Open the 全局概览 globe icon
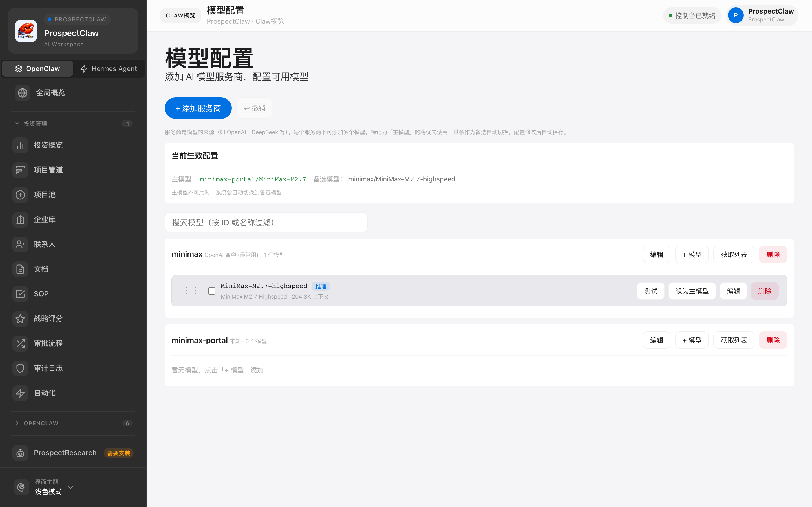The width and height of the screenshot is (812, 507). click(22, 93)
